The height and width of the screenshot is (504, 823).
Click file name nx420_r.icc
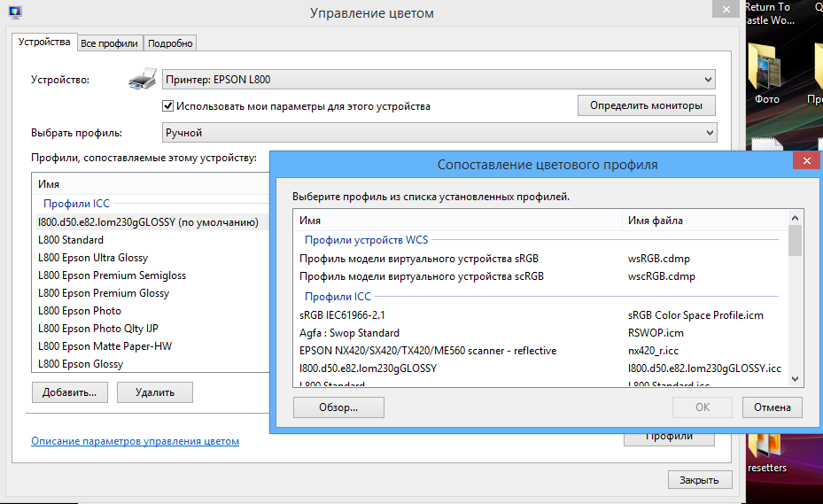(653, 351)
